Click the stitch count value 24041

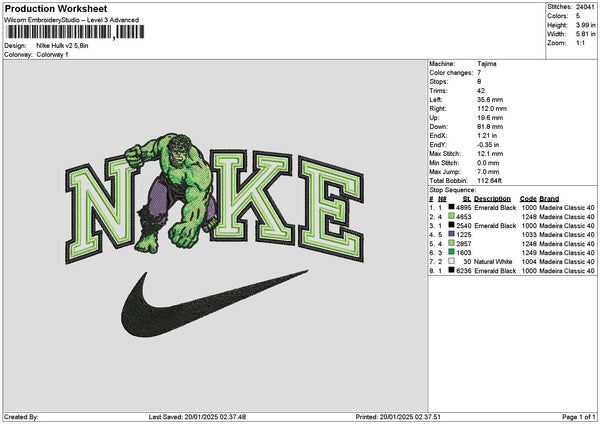tap(585, 7)
